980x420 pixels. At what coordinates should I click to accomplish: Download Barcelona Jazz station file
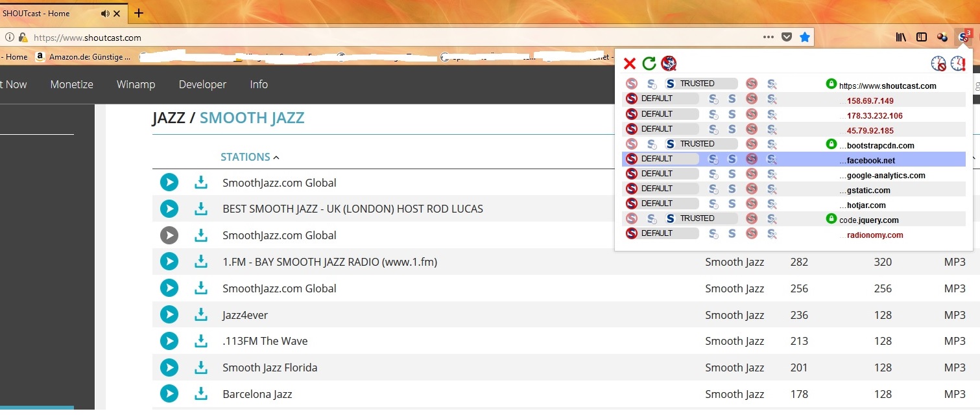[201, 394]
